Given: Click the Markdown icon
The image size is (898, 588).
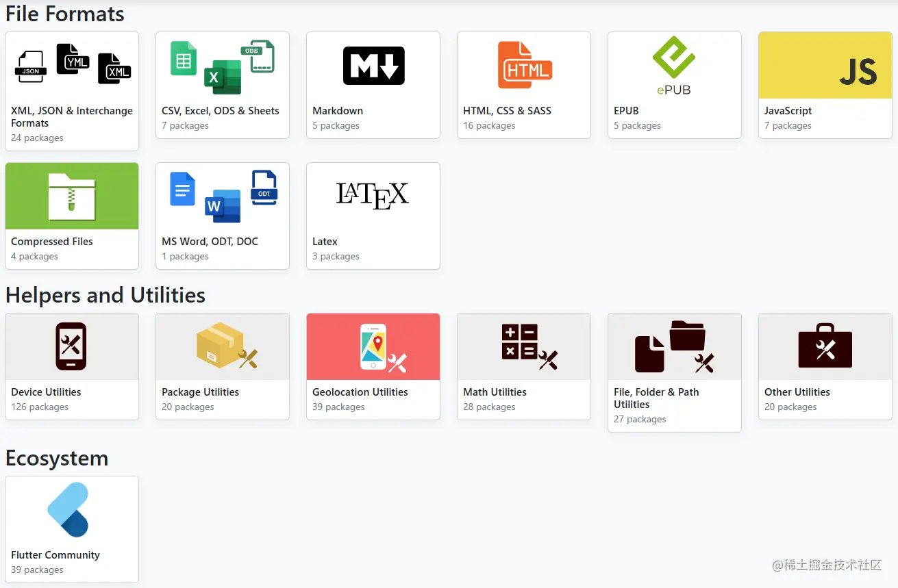Looking at the screenshot, I should (x=373, y=65).
